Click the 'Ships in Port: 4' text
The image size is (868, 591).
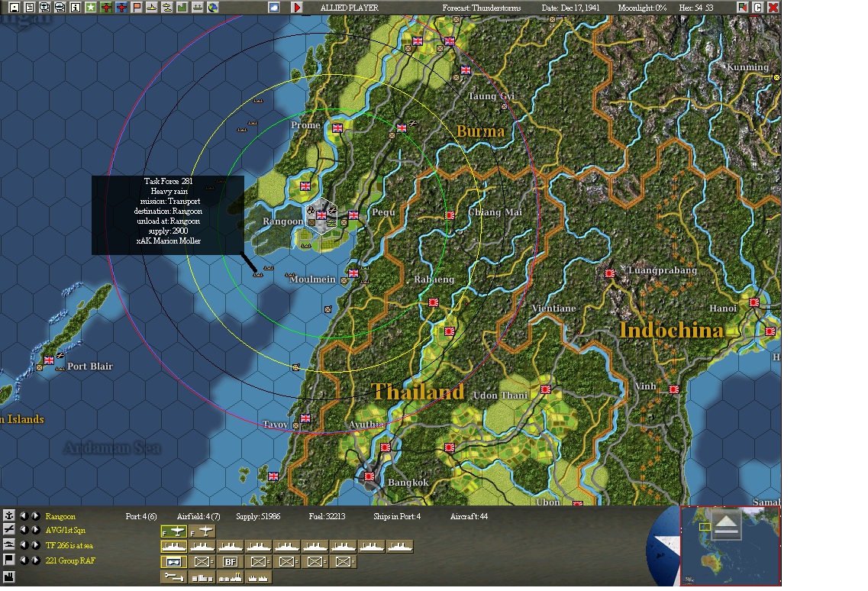[x=397, y=516]
